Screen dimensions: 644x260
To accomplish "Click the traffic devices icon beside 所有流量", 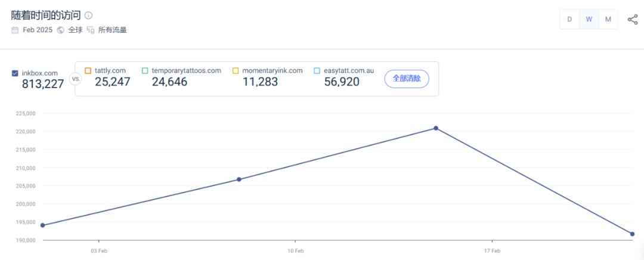I will click(x=91, y=30).
